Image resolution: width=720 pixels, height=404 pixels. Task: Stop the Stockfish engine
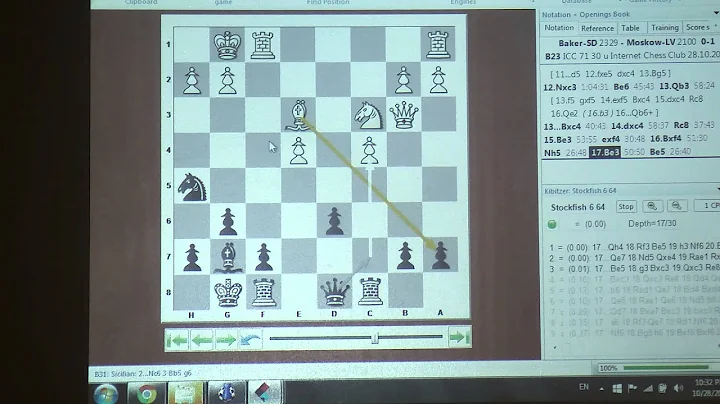[626, 207]
